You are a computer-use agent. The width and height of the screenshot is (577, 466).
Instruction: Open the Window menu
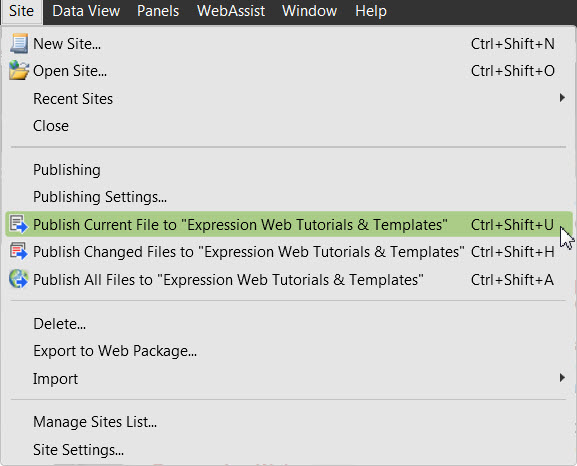309,11
